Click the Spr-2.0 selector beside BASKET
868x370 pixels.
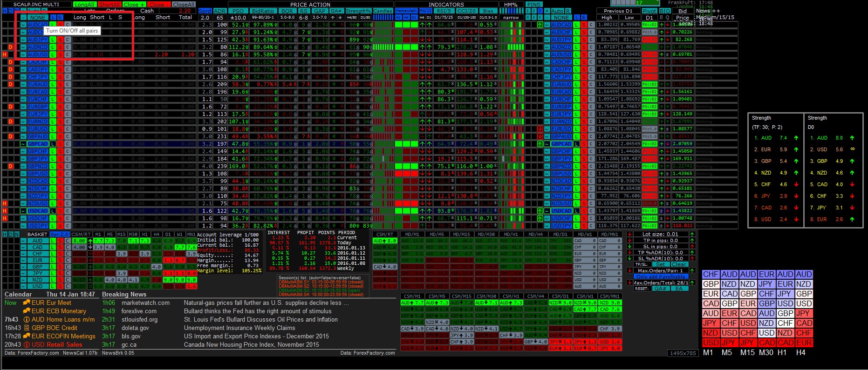60,234
